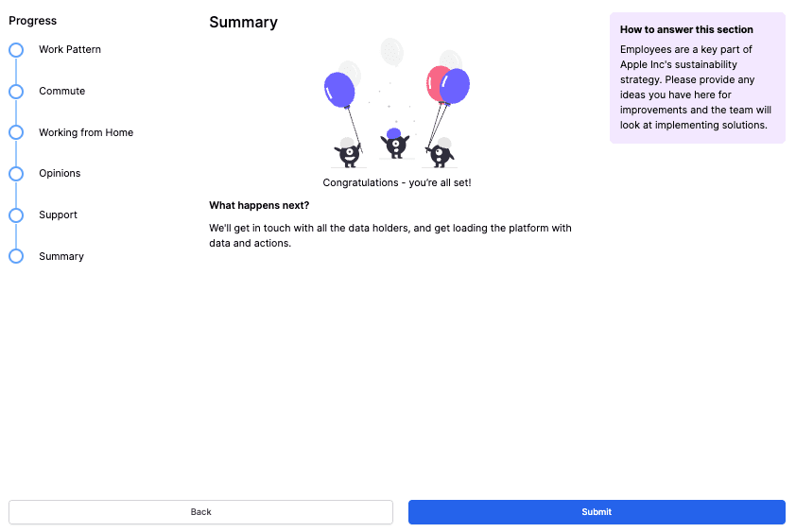
Task: Select the Opinions step circle marker
Action: (x=16, y=174)
